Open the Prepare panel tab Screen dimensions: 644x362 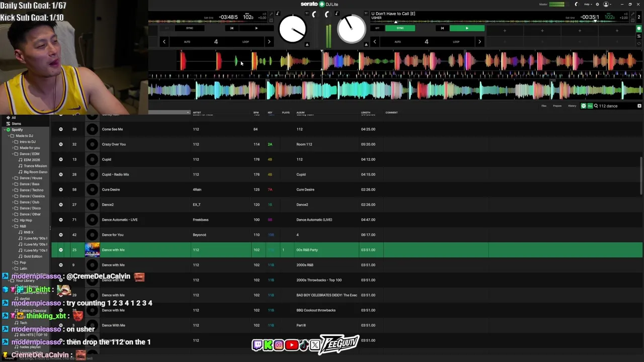[557, 106]
